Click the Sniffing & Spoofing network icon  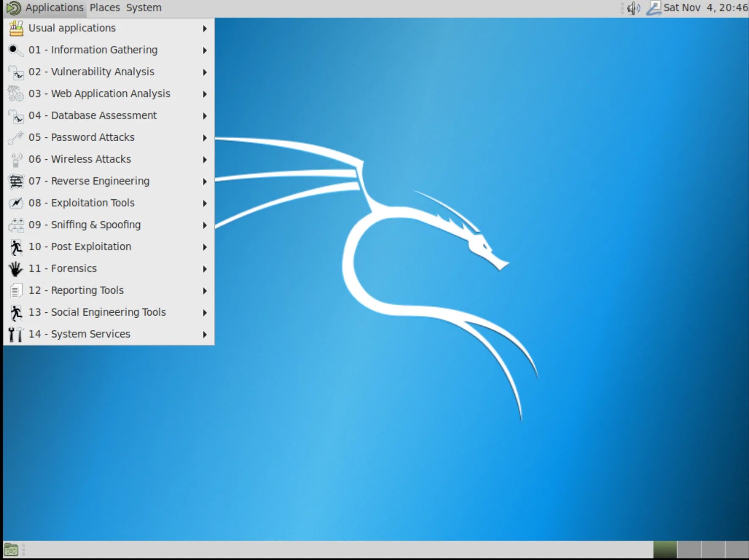click(x=16, y=225)
